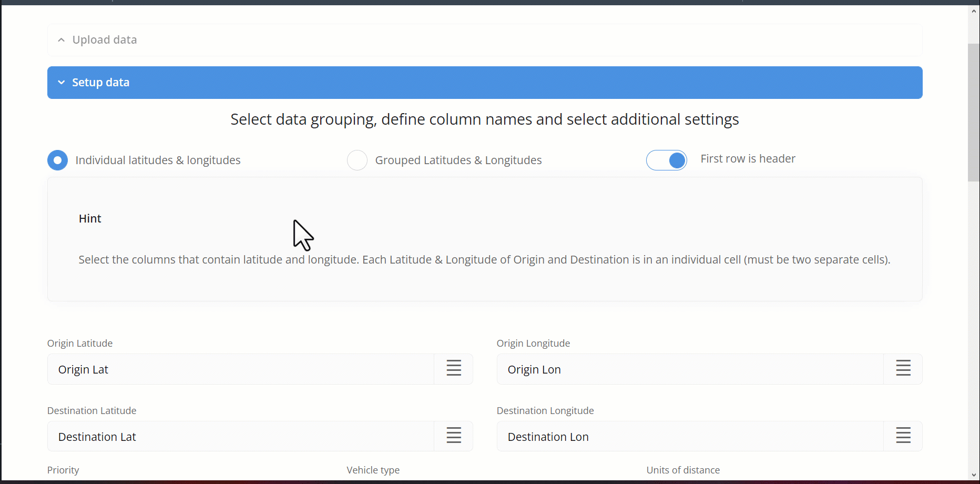Click the scrollbar up arrow
The height and width of the screenshot is (484, 980).
(x=974, y=11)
